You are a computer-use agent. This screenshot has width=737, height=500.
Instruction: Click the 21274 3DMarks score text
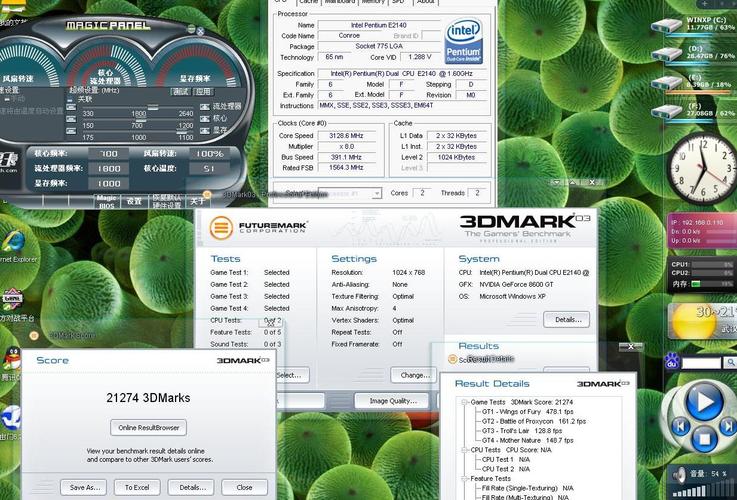(149, 398)
